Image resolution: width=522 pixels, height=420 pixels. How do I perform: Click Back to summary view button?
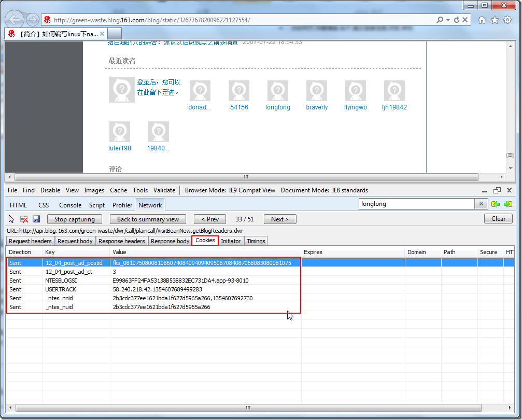(148, 219)
